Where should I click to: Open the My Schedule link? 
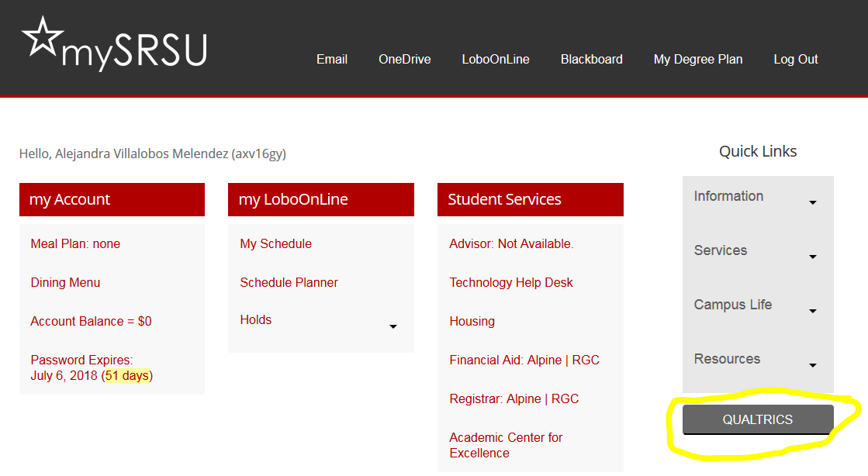(275, 243)
